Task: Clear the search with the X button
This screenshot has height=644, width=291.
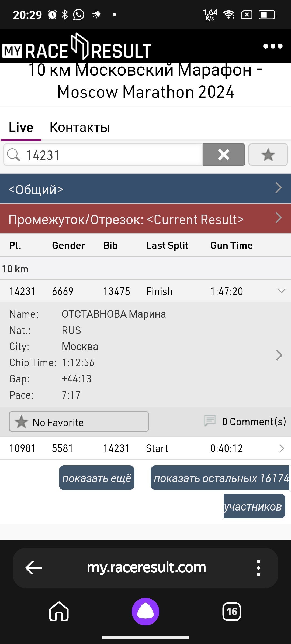Action: pos(224,155)
